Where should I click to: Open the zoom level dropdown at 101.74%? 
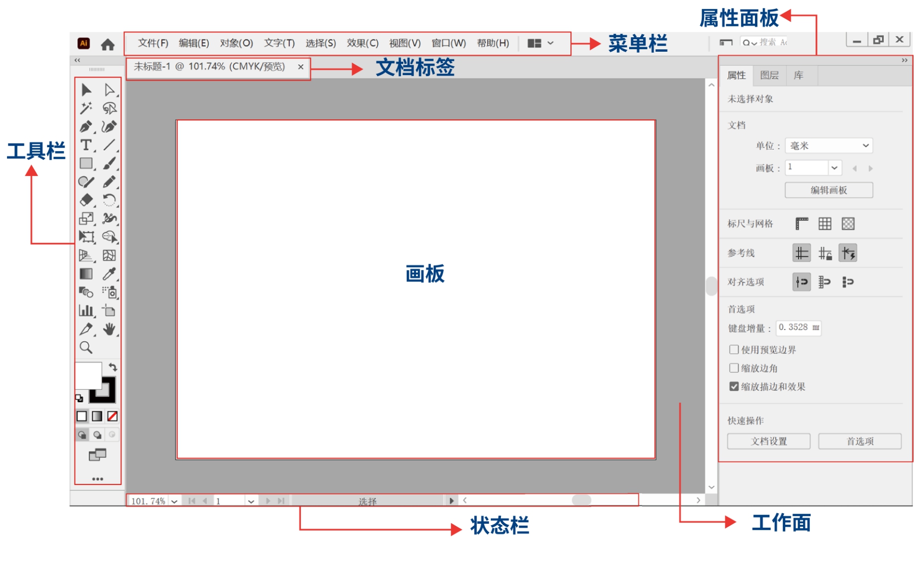(175, 501)
